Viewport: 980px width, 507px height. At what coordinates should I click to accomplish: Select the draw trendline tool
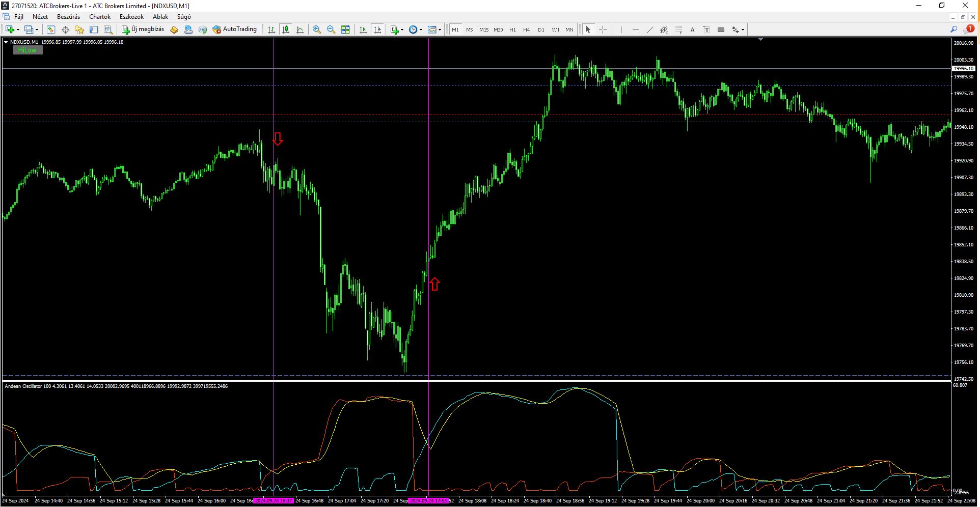pyautogui.click(x=649, y=30)
